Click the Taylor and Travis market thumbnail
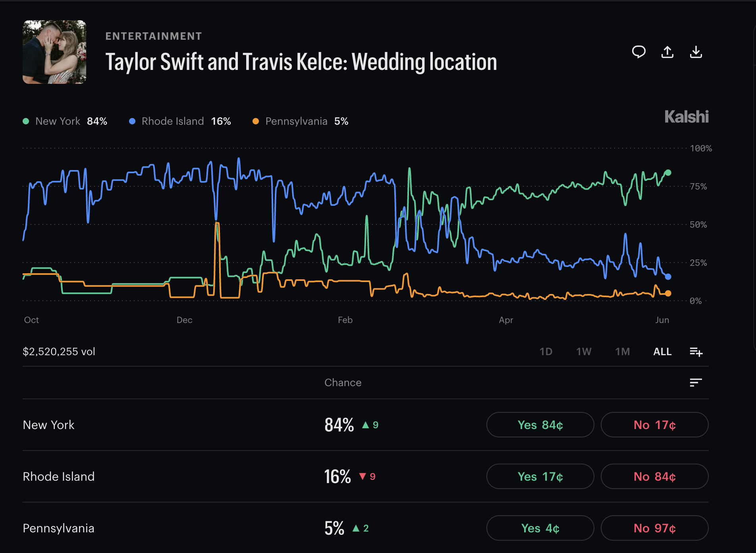Viewport: 756px width, 553px height. [x=54, y=52]
